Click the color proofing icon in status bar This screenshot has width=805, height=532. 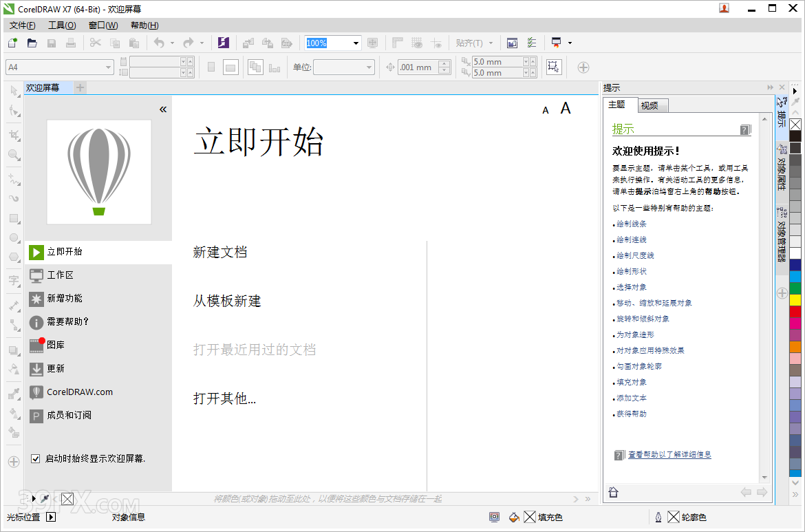(x=494, y=517)
